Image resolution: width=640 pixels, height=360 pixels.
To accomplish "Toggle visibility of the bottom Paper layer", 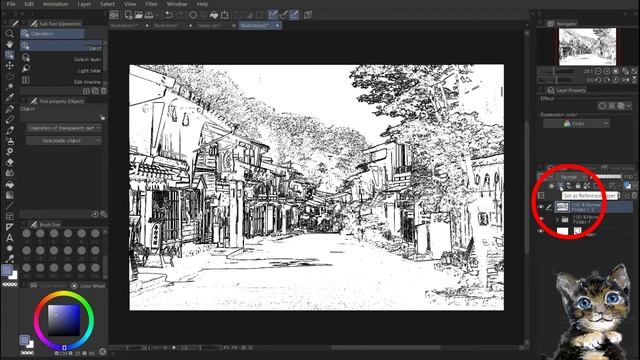I will [x=541, y=231].
